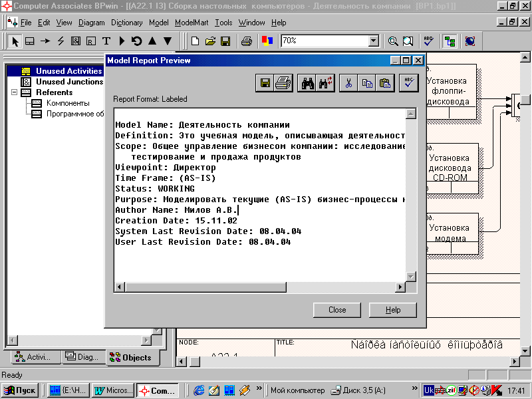The image size is (532, 399).
Task: Open the ModelMart menu
Action: click(x=192, y=23)
